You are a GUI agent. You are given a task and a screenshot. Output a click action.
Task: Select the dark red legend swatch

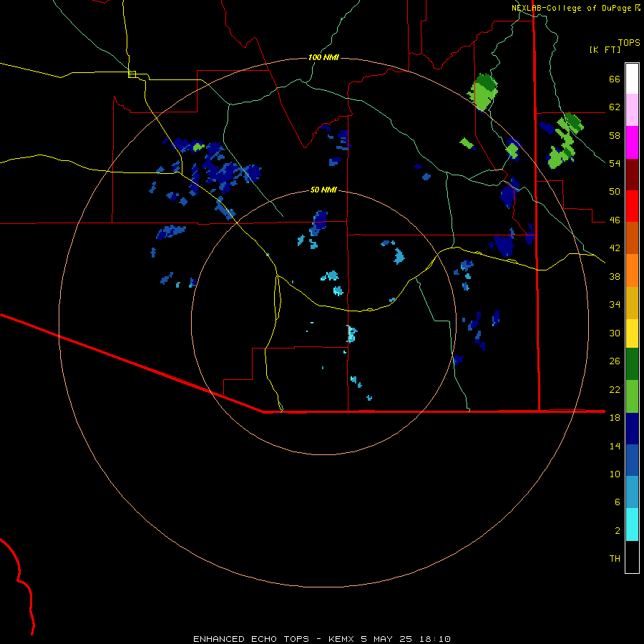(x=632, y=175)
